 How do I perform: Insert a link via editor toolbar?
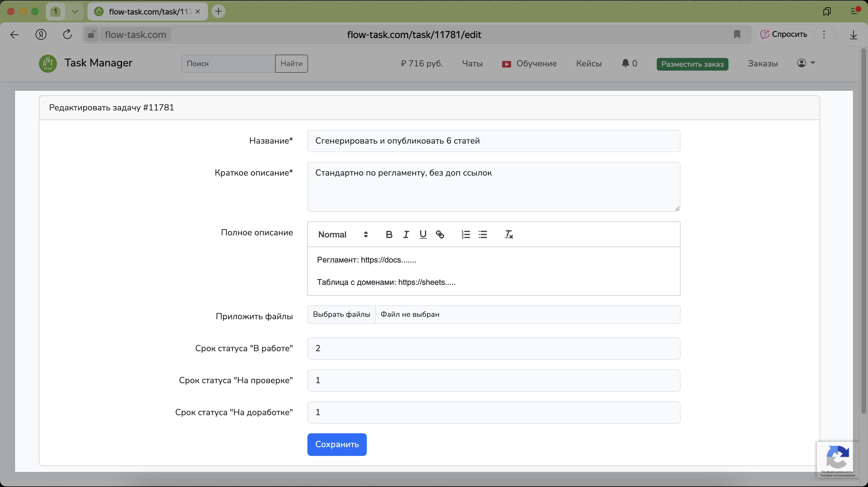440,234
